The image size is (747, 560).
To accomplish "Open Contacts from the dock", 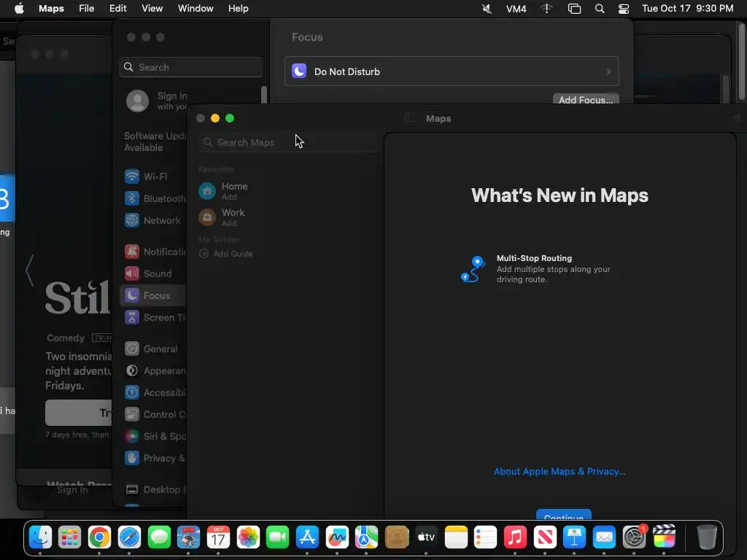I will 397,537.
